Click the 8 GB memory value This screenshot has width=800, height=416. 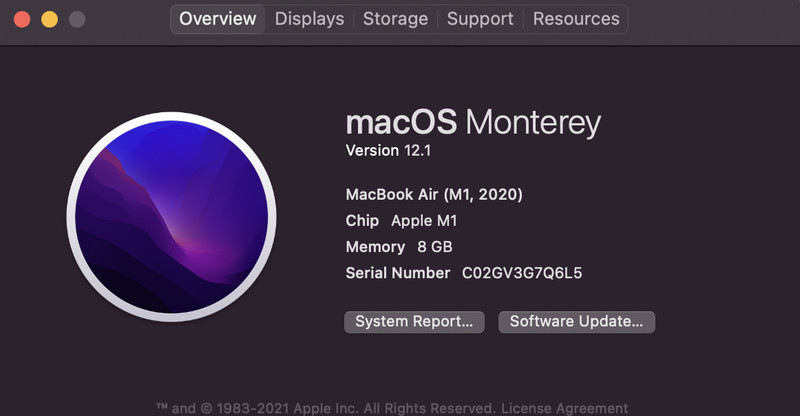[x=435, y=247]
